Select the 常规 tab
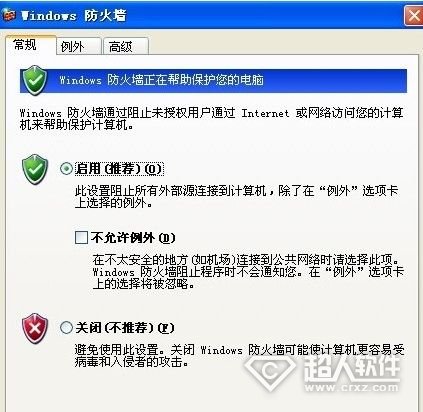The width and height of the screenshot is (423, 412). coord(30,45)
